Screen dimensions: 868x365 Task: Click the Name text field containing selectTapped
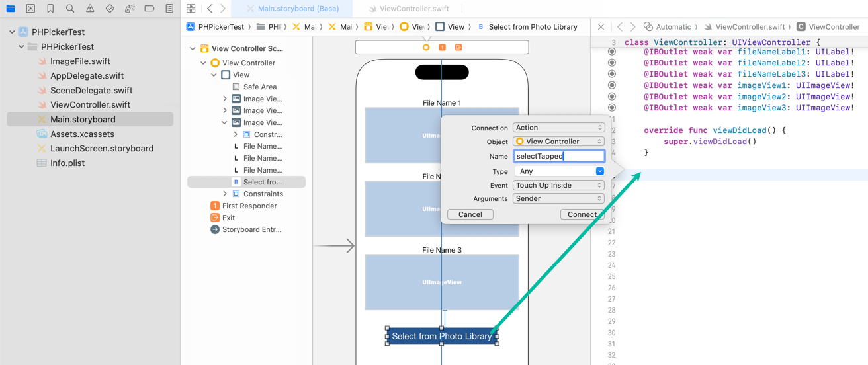[558, 156]
